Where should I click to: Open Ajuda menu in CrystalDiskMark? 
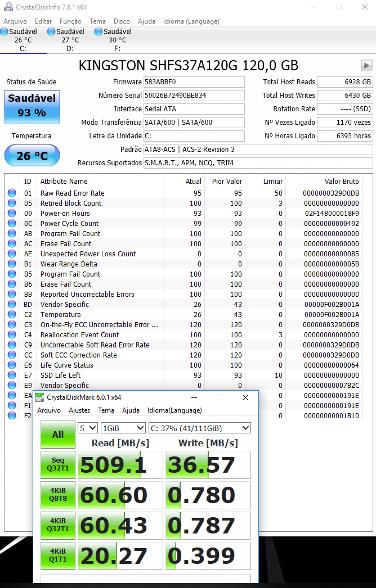[131, 410]
